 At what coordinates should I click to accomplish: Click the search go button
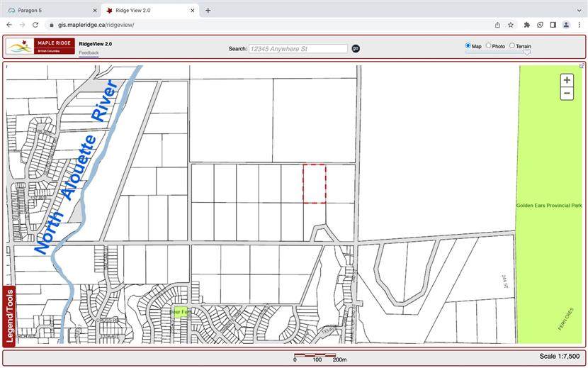click(x=356, y=48)
